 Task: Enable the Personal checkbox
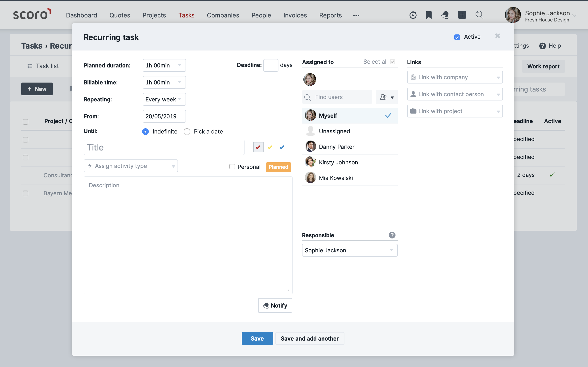pos(232,167)
